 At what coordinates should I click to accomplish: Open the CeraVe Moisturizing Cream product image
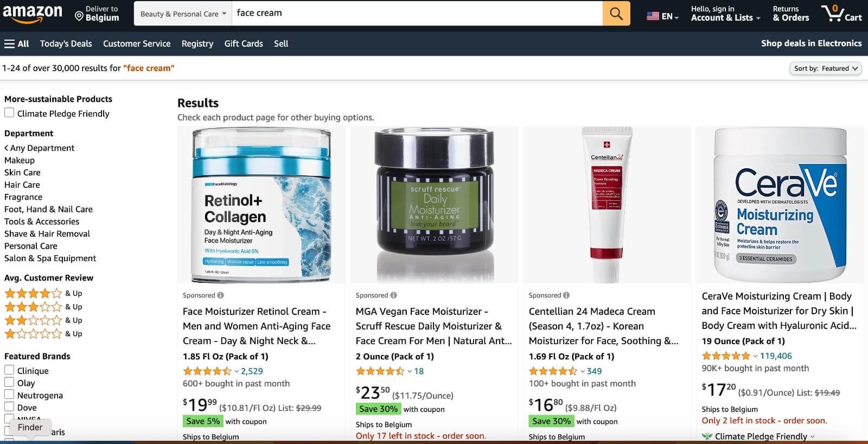point(780,205)
